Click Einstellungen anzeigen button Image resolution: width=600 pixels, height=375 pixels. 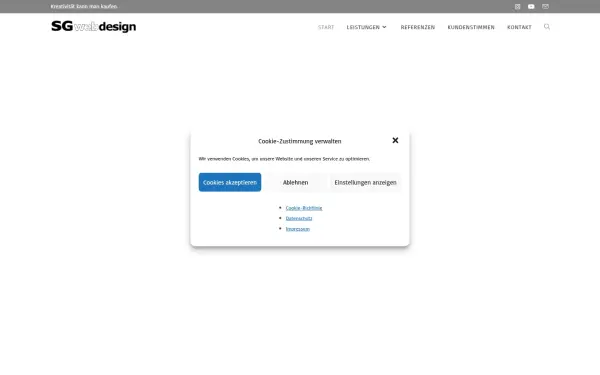(x=365, y=183)
